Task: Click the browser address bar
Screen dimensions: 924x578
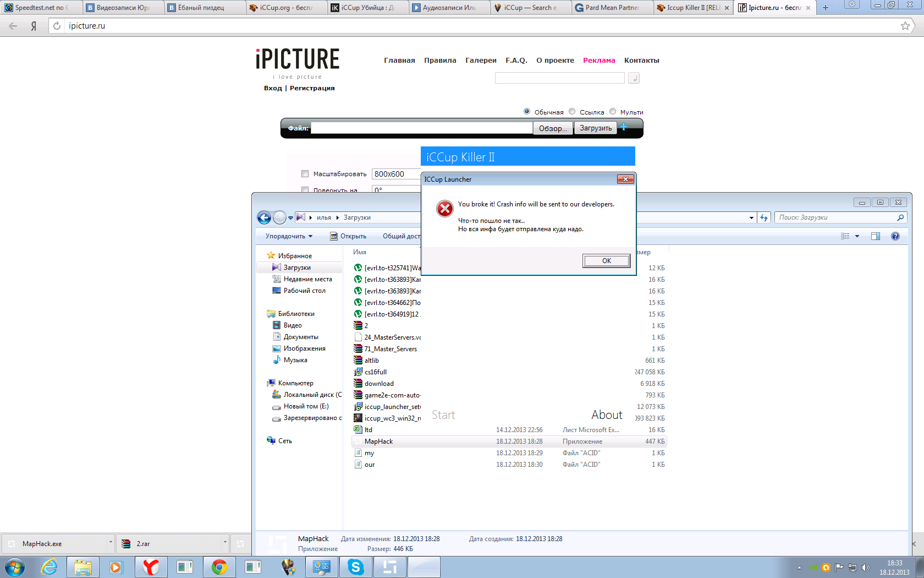Action: (479, 26)
